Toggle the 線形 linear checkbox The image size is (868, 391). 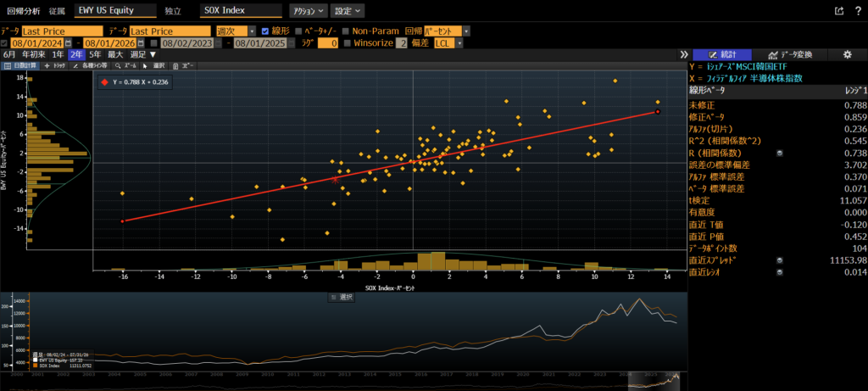tap(265, 31)
